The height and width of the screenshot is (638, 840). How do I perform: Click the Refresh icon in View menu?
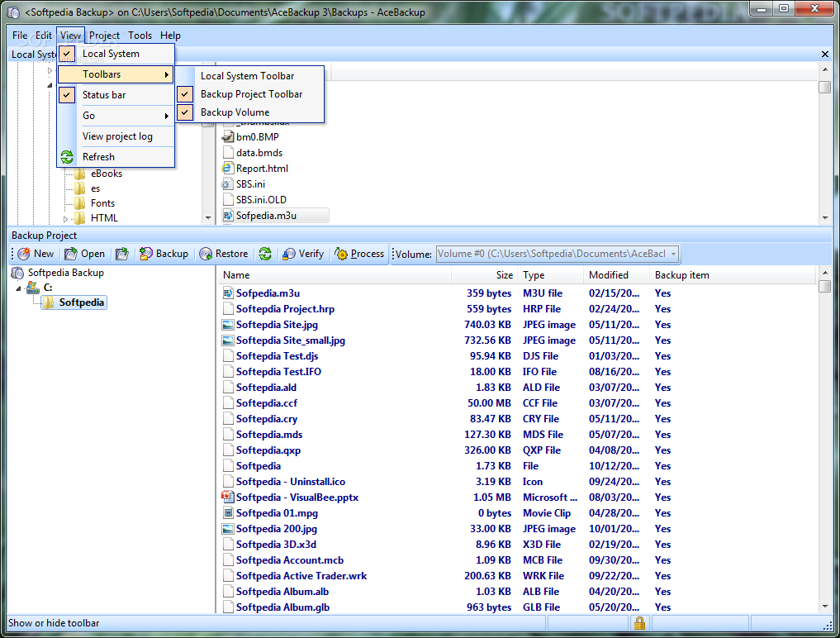coord(67,157)
